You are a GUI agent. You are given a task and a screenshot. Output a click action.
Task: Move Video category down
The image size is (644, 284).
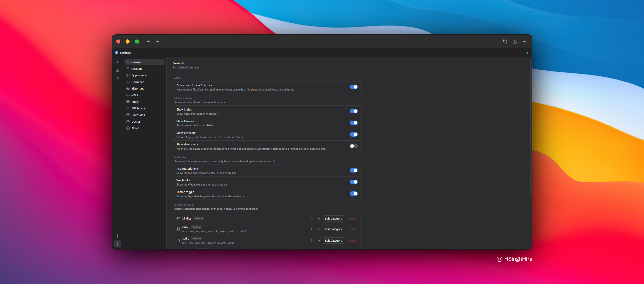(319, 229)
